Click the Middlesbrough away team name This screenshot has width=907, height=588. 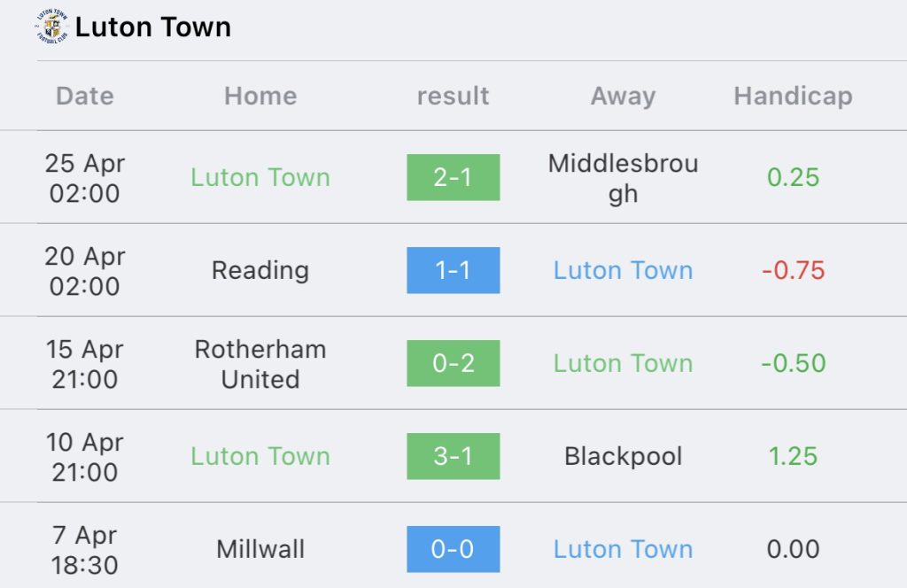click(623, 179)
